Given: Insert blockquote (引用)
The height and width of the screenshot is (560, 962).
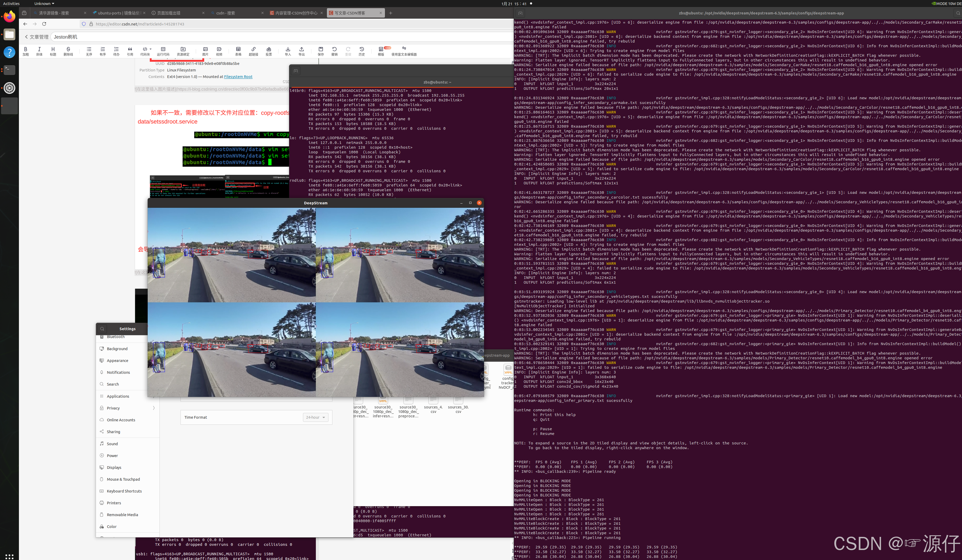Looking at the screenshot, I should click(130, 51).
